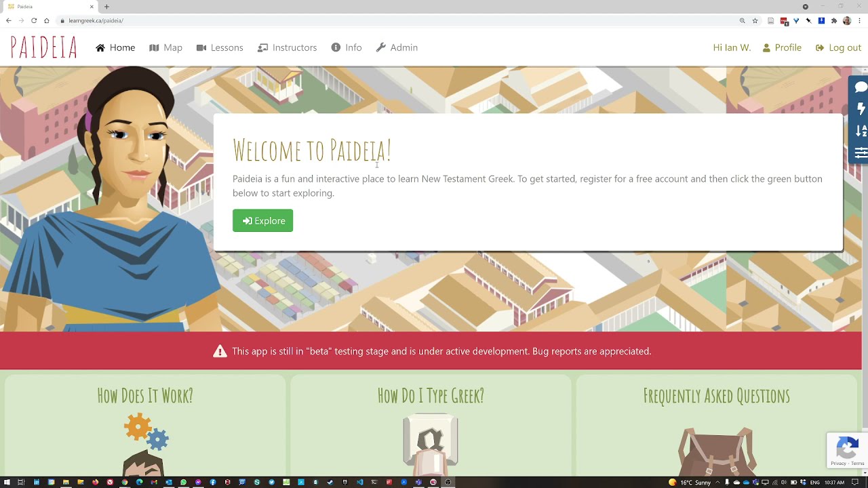Click the green Explore button
868x488 pixels.
262,220
